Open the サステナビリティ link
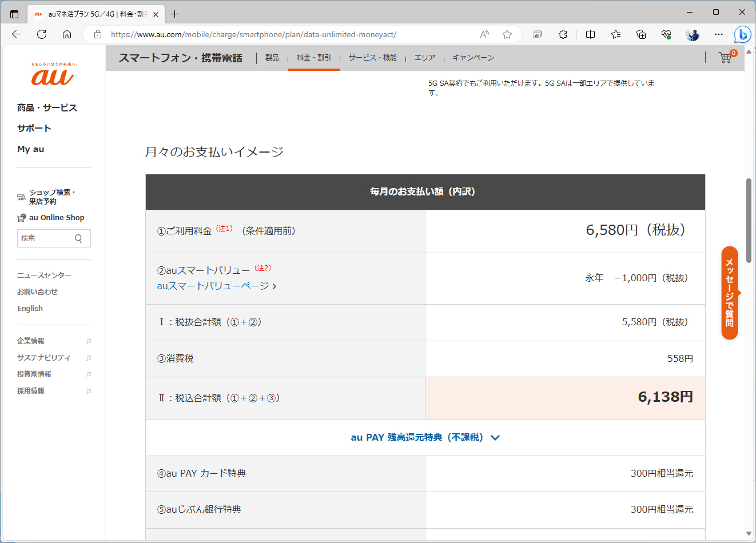This screenshot has height=543, width=756. click(x=43, y=357)
